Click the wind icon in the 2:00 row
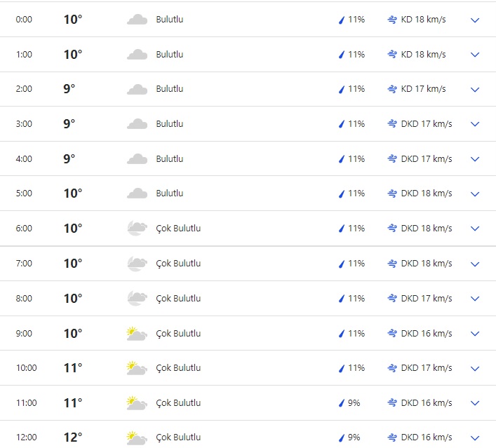Image resolution: width=496 pixels, height=448 pixels. point(392,89)
